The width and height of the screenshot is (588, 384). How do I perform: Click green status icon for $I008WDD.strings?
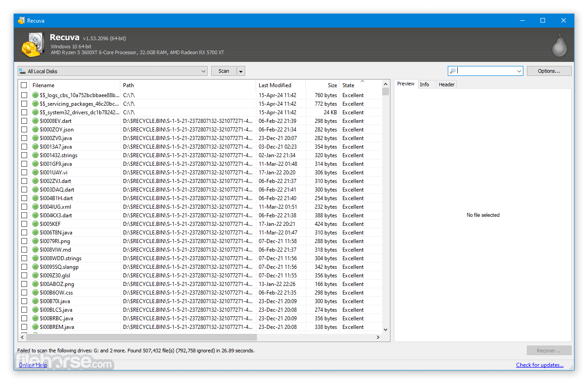(x=36, y=258)
